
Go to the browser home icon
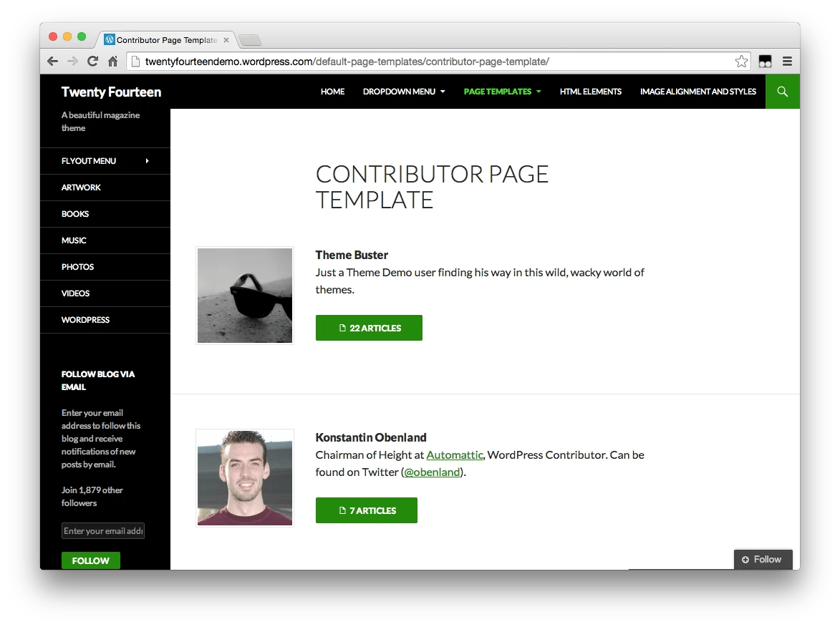coord(112,61)
